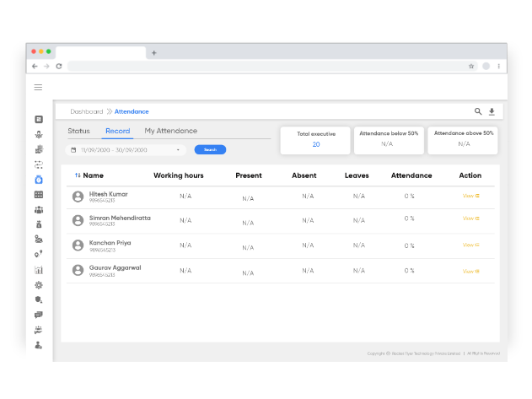This screenshot has width=532, height=399.
Task: Open browser three-dot menu
Action: [499, 66]
